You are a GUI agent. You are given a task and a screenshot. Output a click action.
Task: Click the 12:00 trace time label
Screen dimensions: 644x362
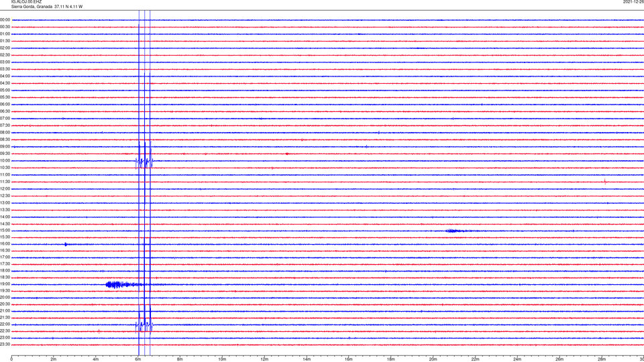(5, 189)
